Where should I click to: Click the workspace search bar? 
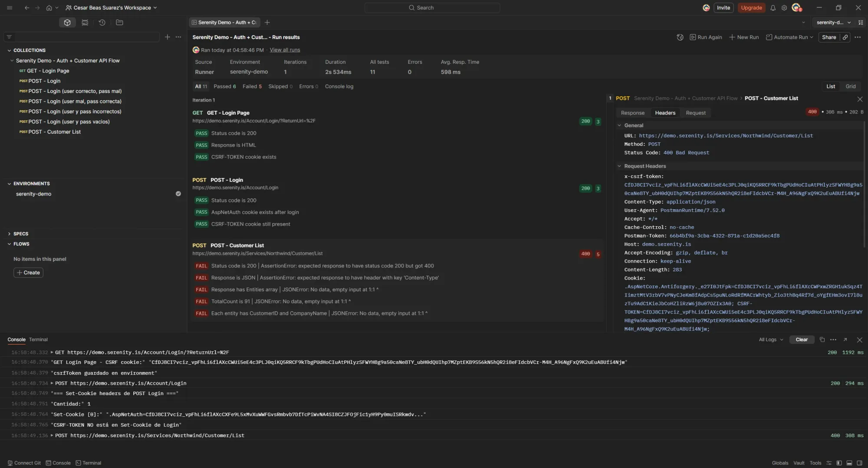tap(431, 7)
